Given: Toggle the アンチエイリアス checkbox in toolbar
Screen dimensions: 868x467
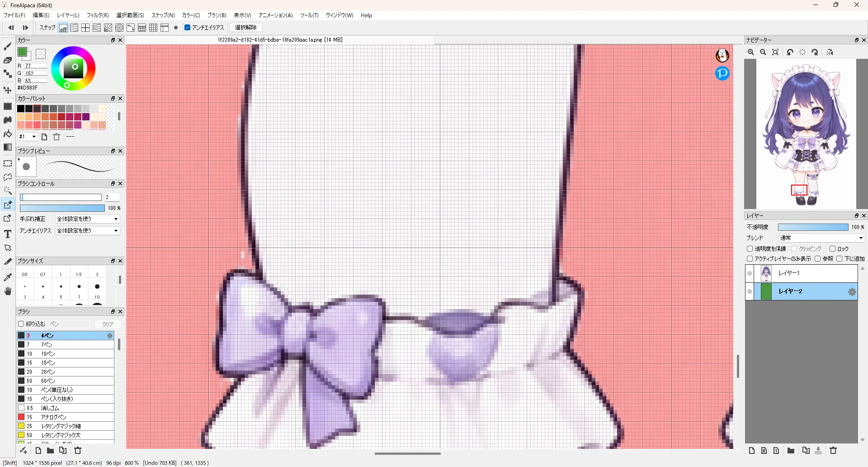Looking at the screenshot, I should click(188, 28).
